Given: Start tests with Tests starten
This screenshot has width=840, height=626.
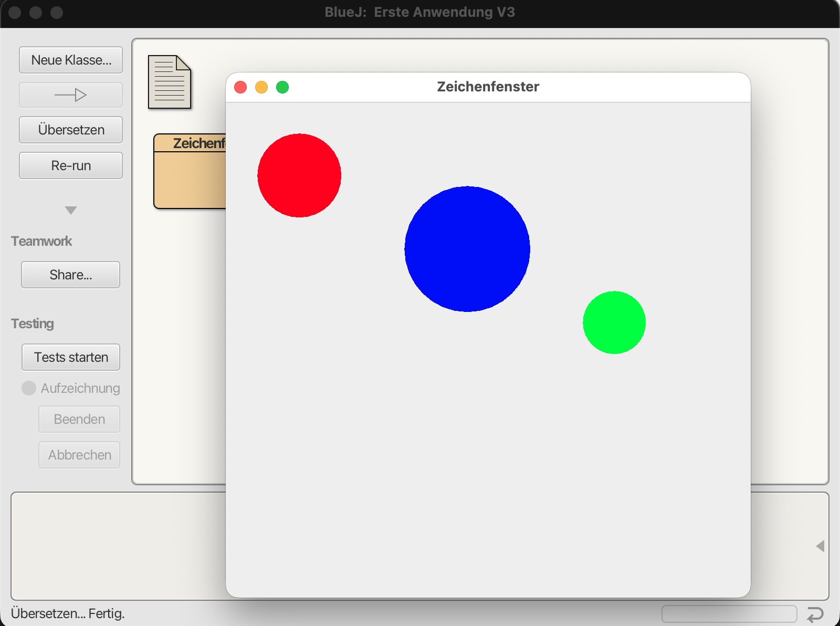Looking at the screenshot, I should click(x=71, y=357).
